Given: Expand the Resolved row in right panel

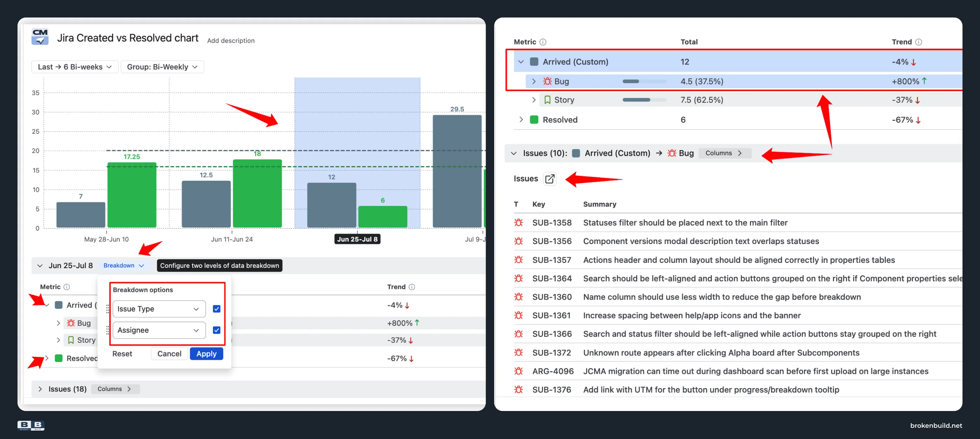Looking at the screenshot, I should (521, 119).
